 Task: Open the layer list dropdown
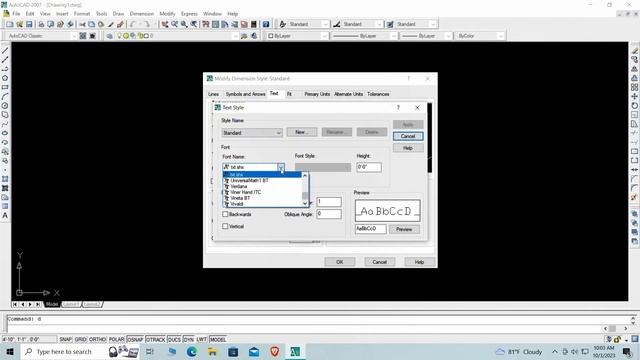(x=177, y=36)
